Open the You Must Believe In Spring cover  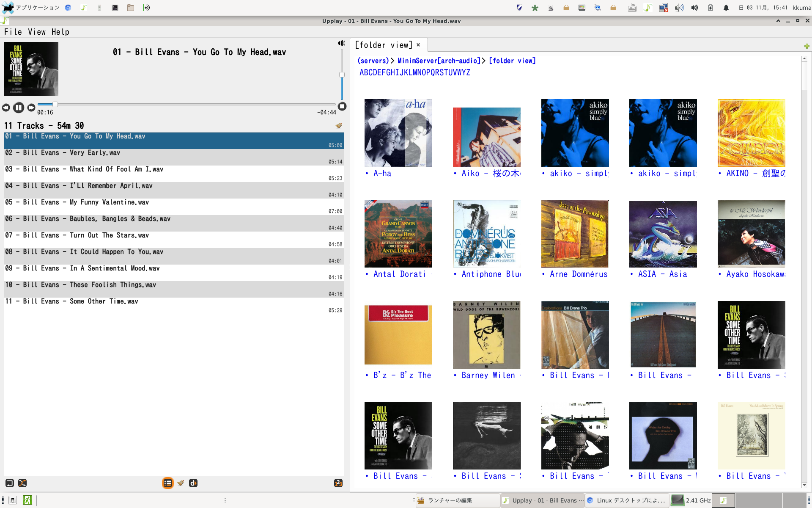752,435
